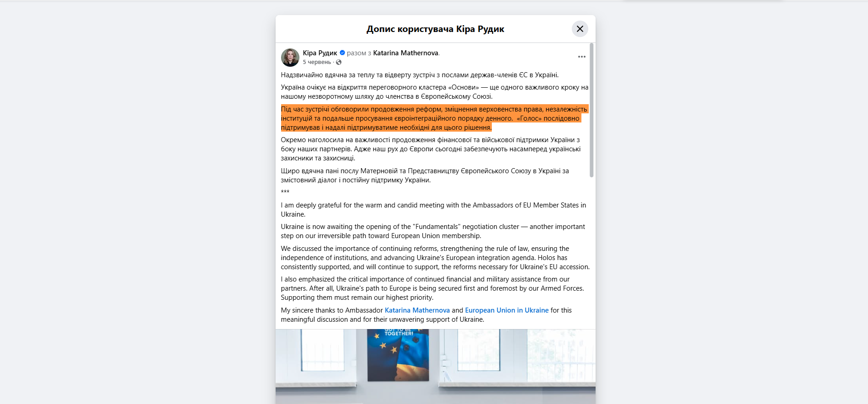Open Кіра Рудик profile picture
Screen dimensions: 868x404
tap(290, 58)
